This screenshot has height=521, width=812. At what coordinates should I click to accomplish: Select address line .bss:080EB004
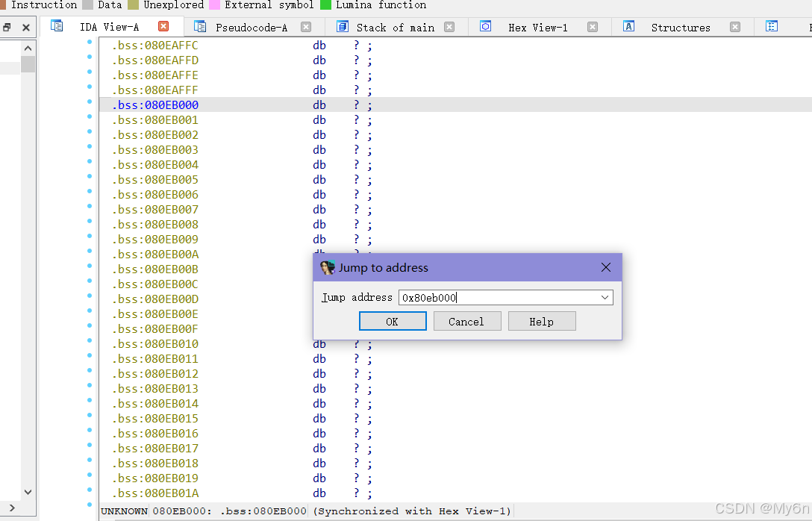pyautogui.click(x=155, y=165)
